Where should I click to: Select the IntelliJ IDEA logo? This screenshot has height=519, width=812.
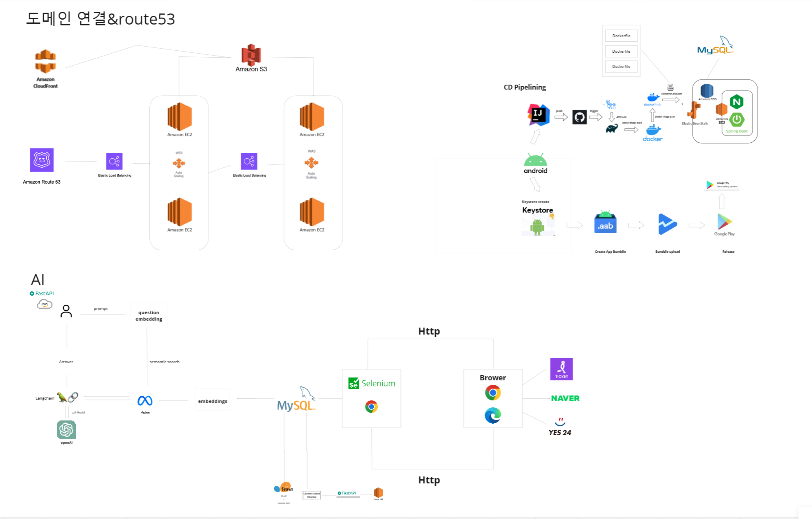tap(538, 115)
